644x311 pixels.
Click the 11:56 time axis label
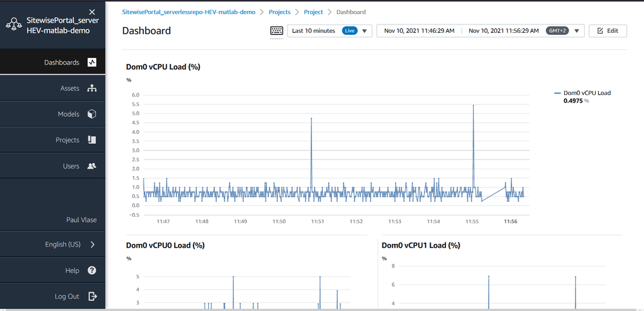click(x=511, y=221)
